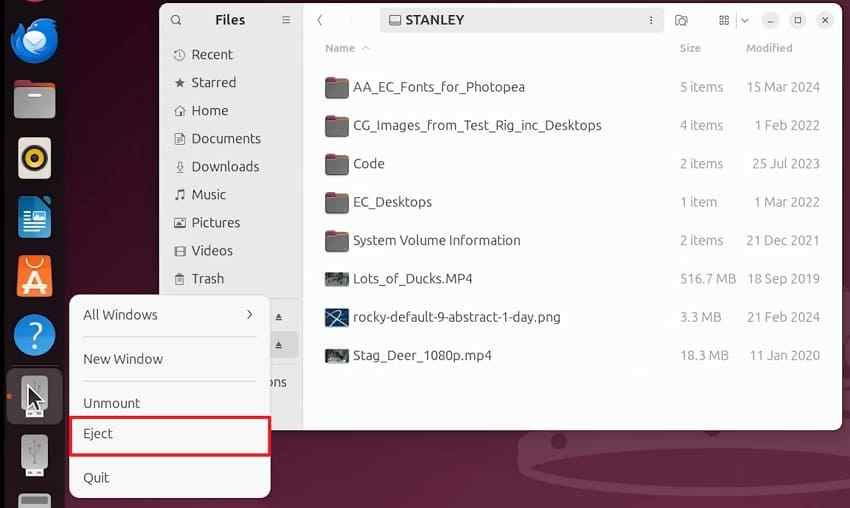Screen dimensions: 850x508
Task: Open Ubuntu App Center dock icon
Action: tap(34, 276)
